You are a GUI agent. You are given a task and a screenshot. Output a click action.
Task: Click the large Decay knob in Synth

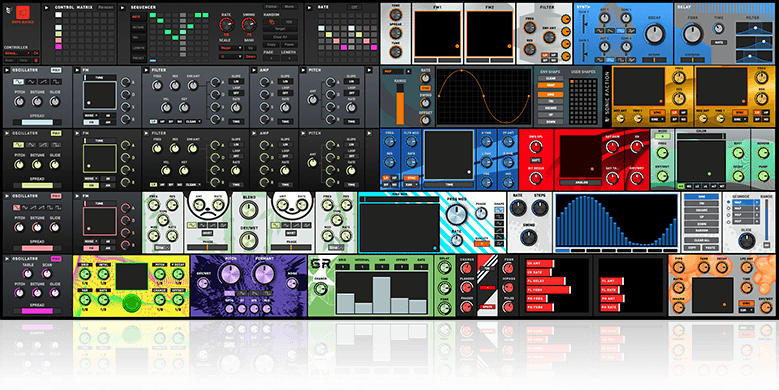pyautogui.click(x=654, y=34)
